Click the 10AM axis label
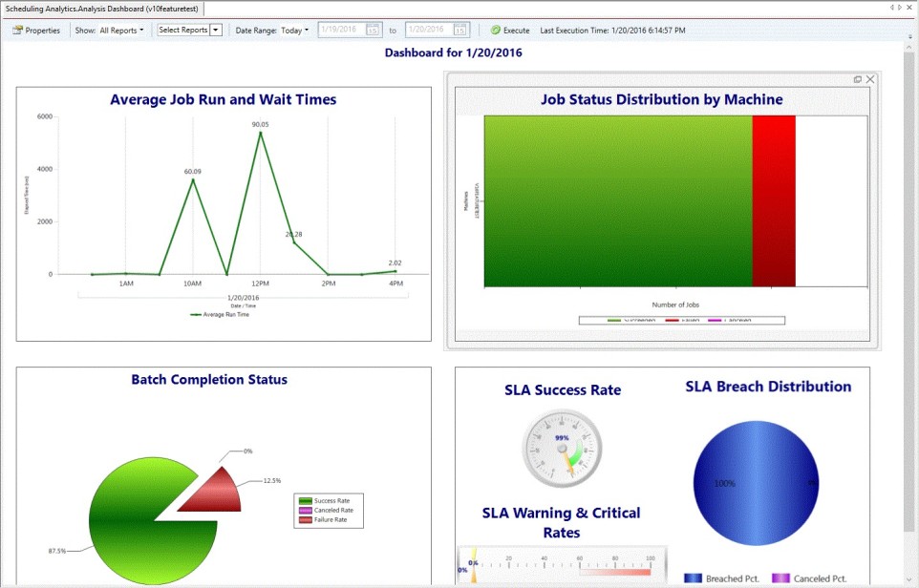This screenshot has width=919, height=588. pos(192,283)
